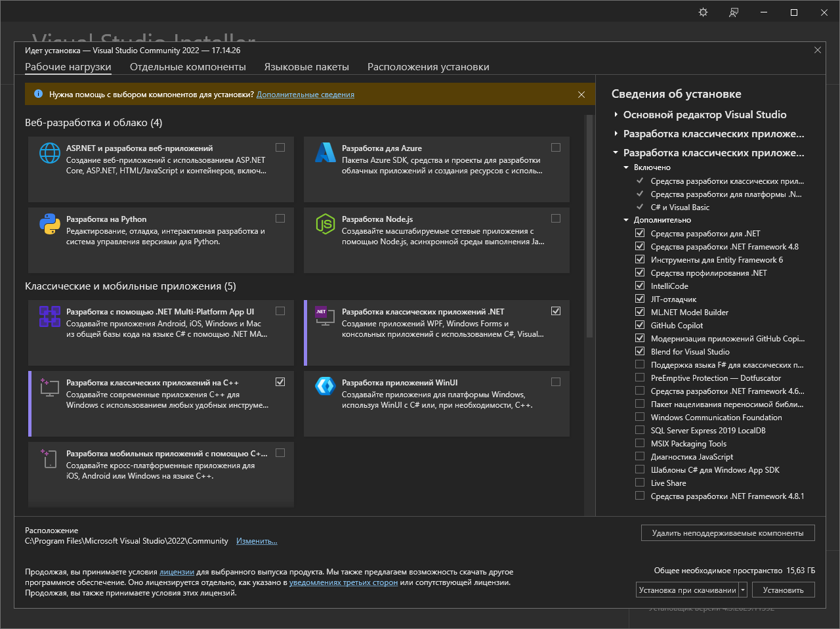Click the .NET Multi-Platform App UI icon

pos(50,316)
